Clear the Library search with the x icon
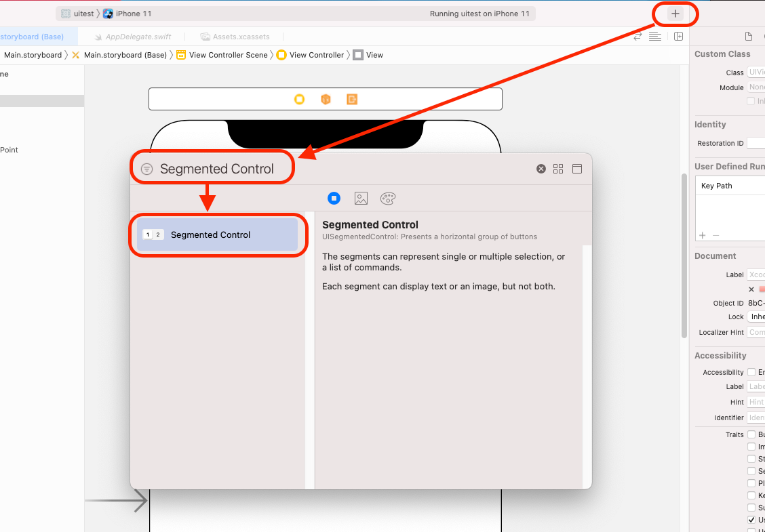Image resolution: width=765 pixels, height=532 pixels. coord(541,169)
